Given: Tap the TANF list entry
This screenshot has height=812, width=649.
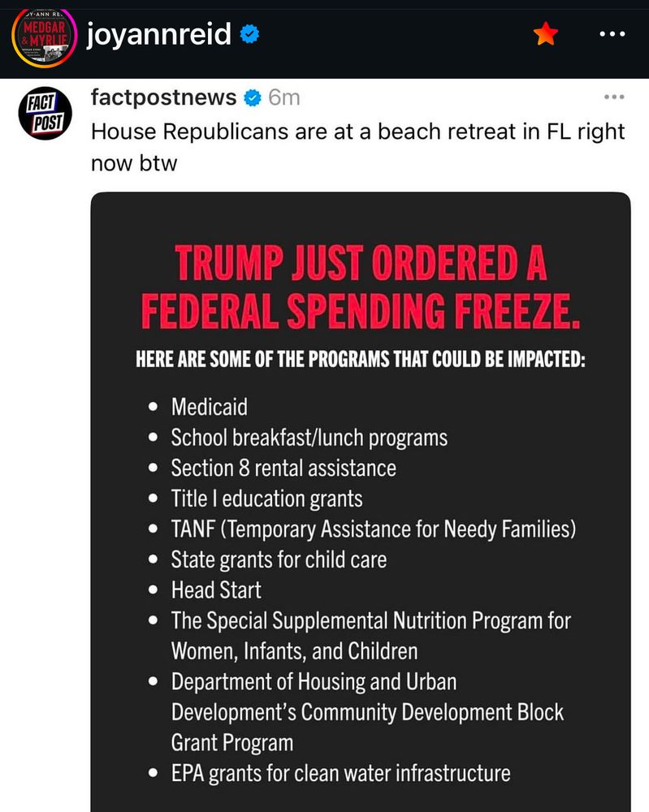Looking at the screenshot, I should (373, 529).
